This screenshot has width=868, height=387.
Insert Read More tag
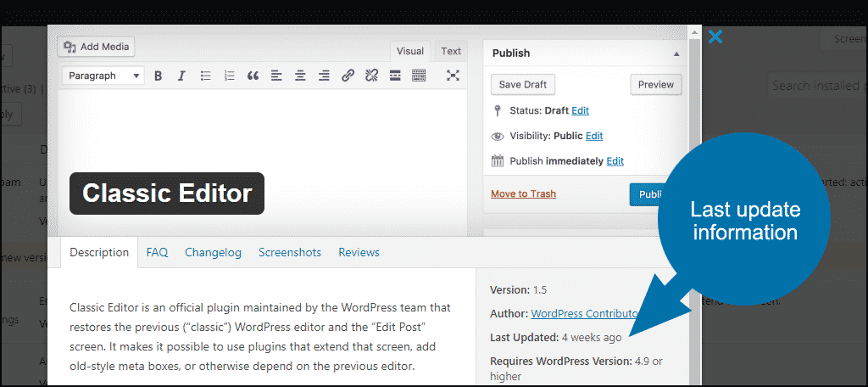(395, 76)
